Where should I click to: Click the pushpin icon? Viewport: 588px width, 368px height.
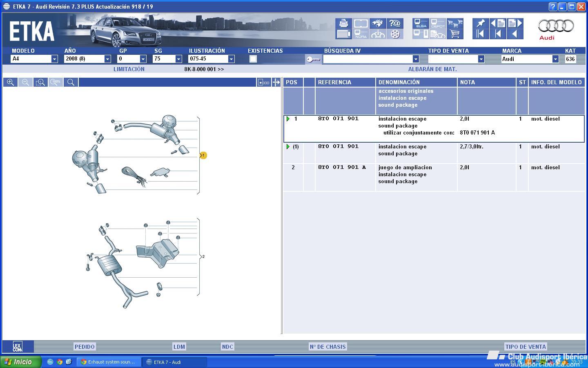[x=481, y=23]
